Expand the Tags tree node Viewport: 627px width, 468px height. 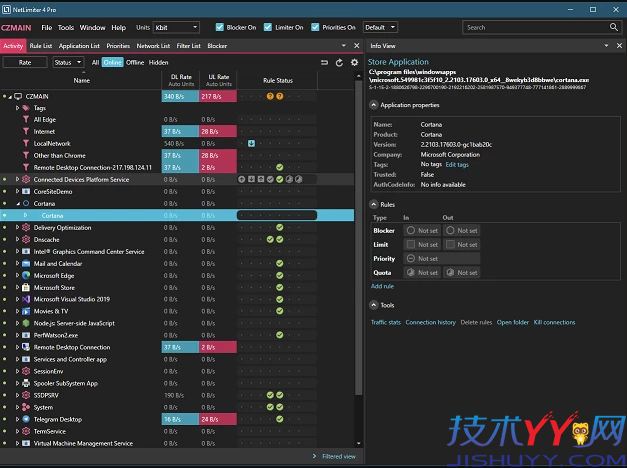click(x=17, y=108)
